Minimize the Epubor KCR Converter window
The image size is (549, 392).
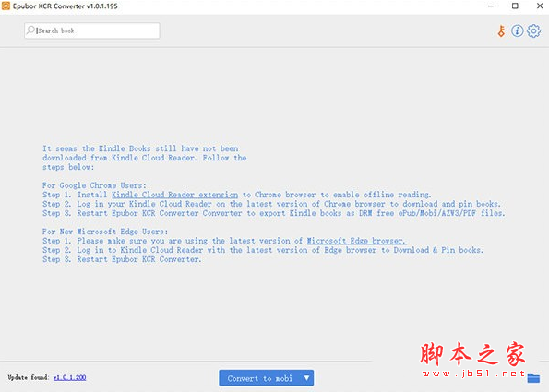pyautogui.click(x=491, y=6)
